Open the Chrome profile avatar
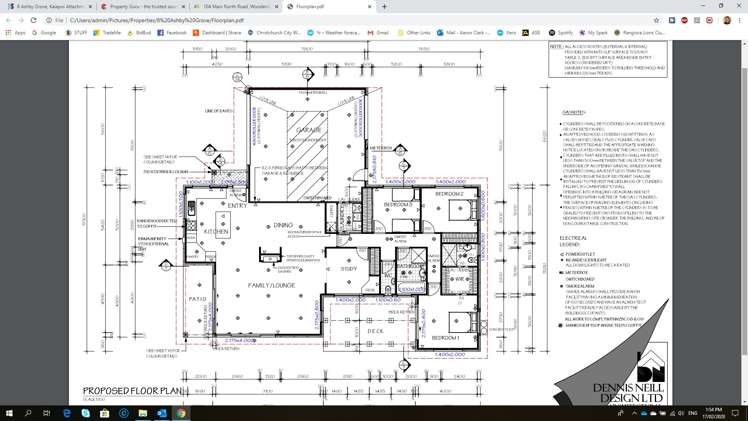748x421 pixels. [x=728, y=20]
